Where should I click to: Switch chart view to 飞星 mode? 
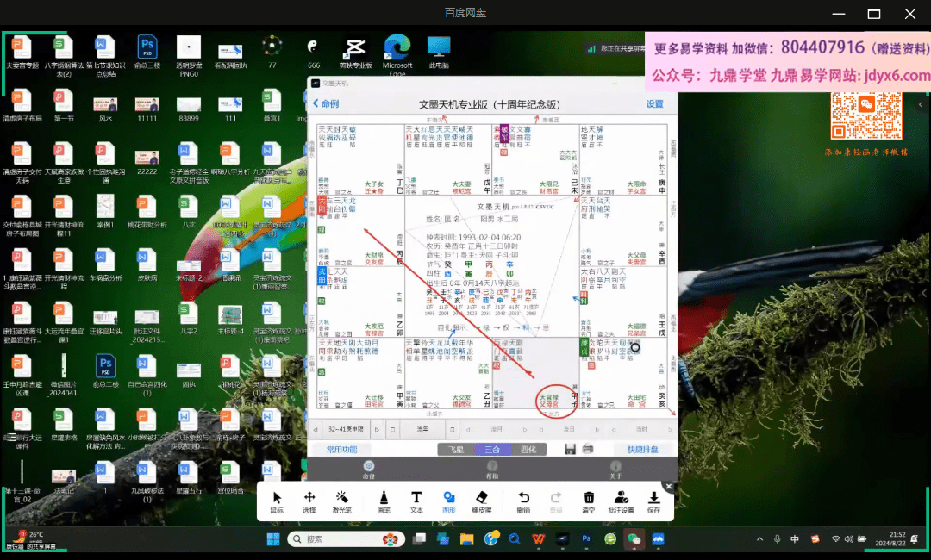pyautogui.click(x=455, y=449)
